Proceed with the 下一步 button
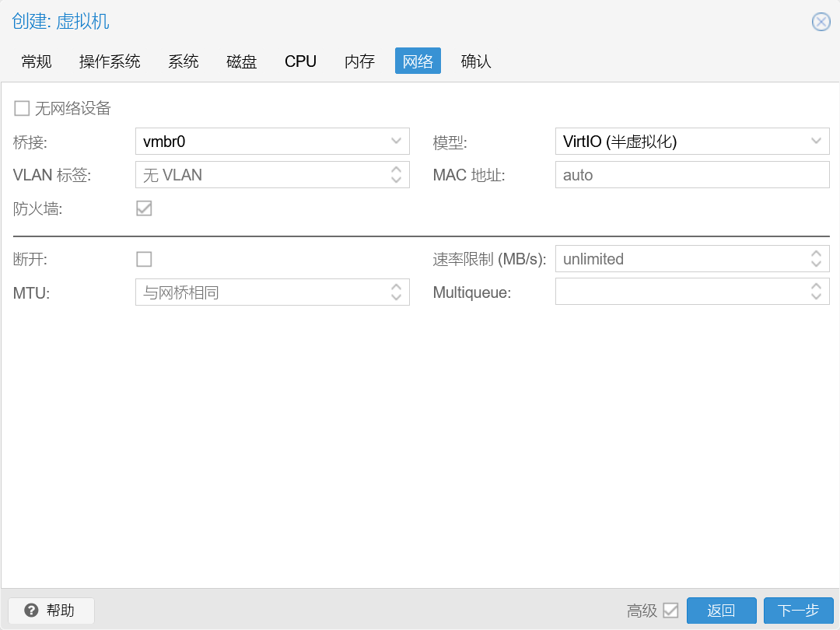This screenshot has height=630, width=840. [798, 611]
